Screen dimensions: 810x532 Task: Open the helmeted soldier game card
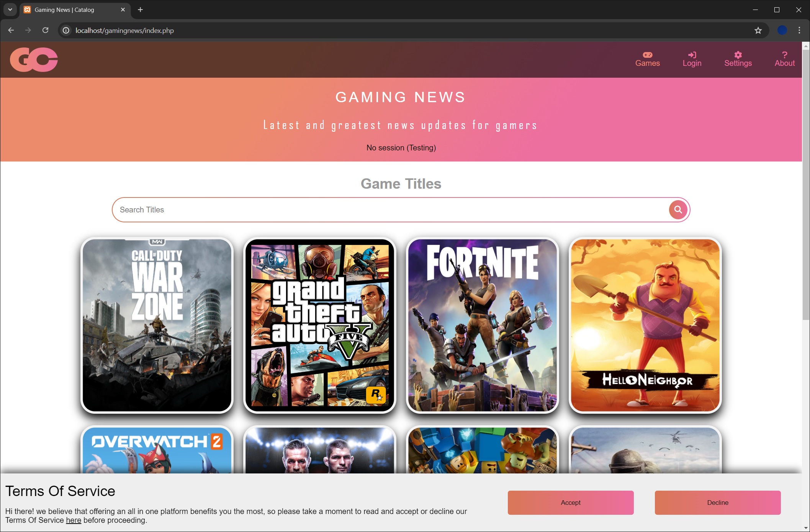coord(645,450)
